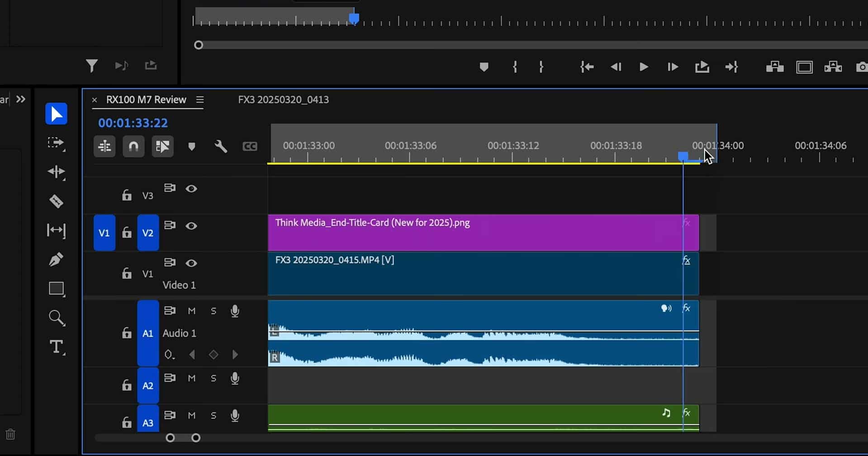Click the voice-over record mic on Audio 1
The width and height of the screenshot is (868, 456).
(235, 311)
